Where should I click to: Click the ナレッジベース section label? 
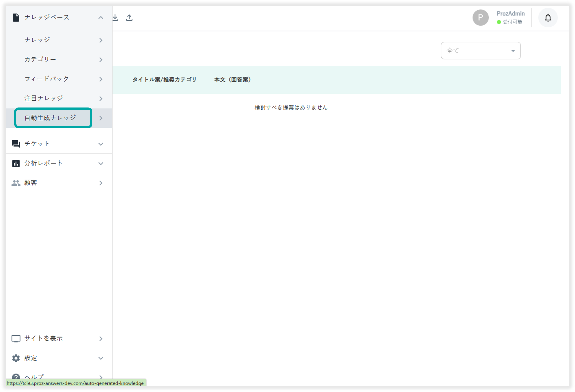click(x=47, y=17)
